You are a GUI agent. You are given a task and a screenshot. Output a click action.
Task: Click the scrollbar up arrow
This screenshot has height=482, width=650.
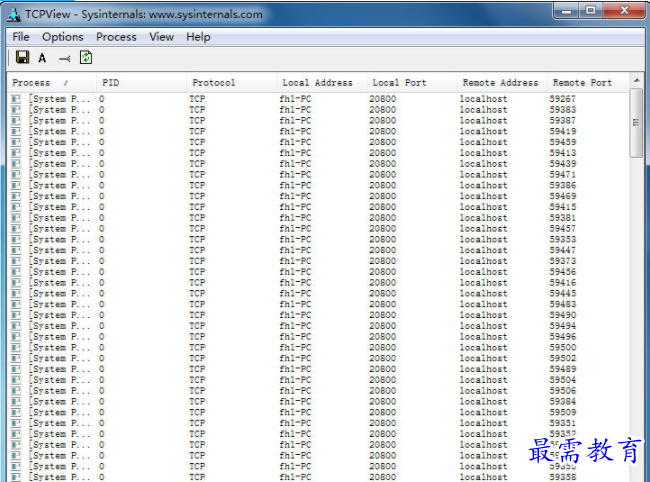(x=637, y=80)
